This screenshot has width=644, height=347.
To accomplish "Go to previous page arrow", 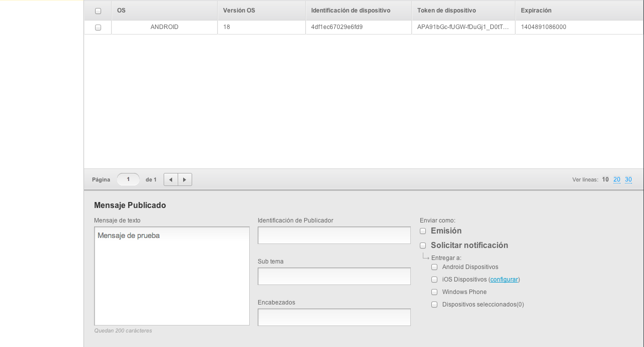I will [171, 179].
